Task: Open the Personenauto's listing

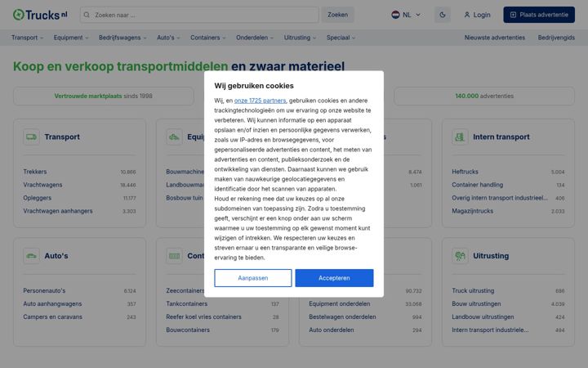Action: coord(44,290)
